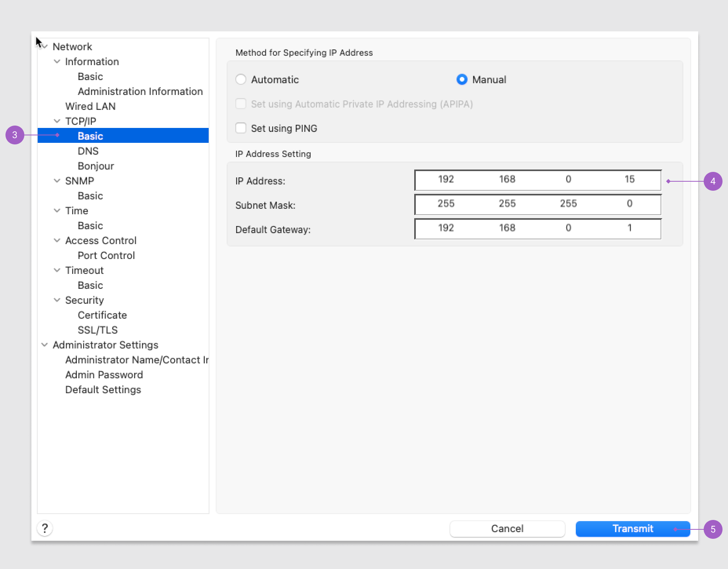The width and height of the screenshot is (728, 569).
Task: Collapse the Administrator Settings tree node
Action: pos(45,345)
